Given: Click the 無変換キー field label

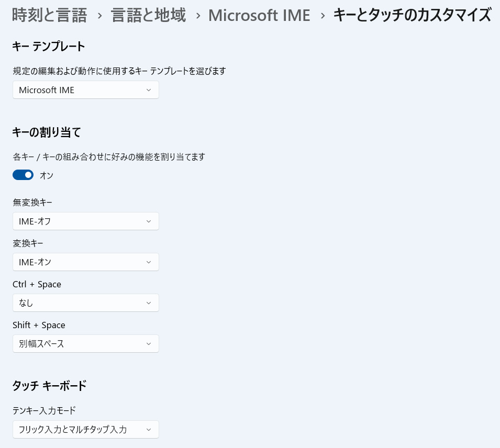Looking at the screenshot, I should (x=32, y=202).
